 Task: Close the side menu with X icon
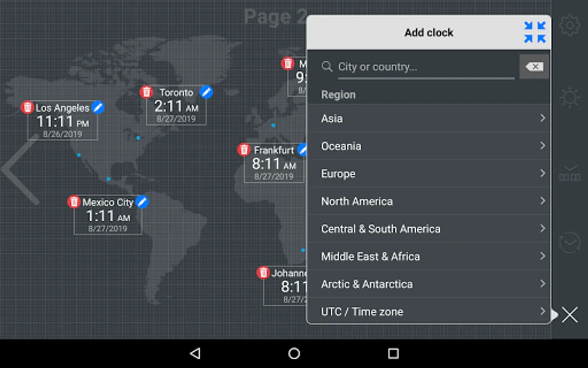click(x=570, y=315)
